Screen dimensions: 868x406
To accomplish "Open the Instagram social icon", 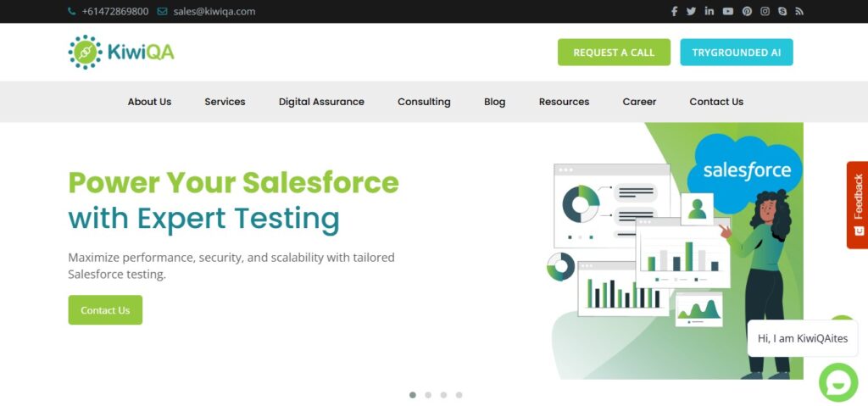I will click(765, 11).
